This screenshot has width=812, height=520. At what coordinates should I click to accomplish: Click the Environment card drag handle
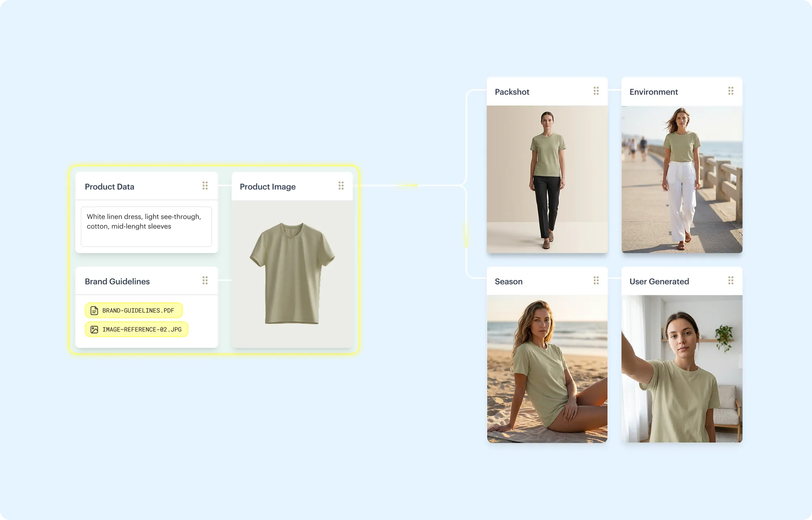tap(731, 91)
